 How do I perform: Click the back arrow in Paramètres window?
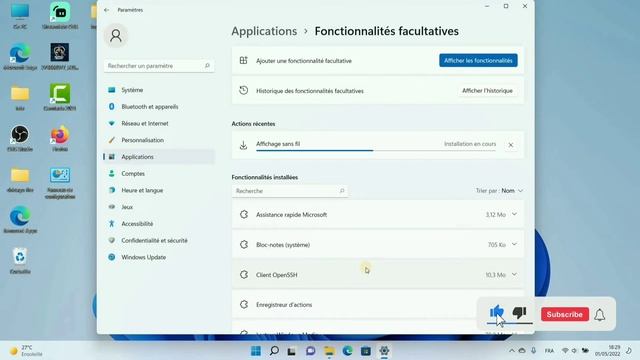(x=107, y=10)
